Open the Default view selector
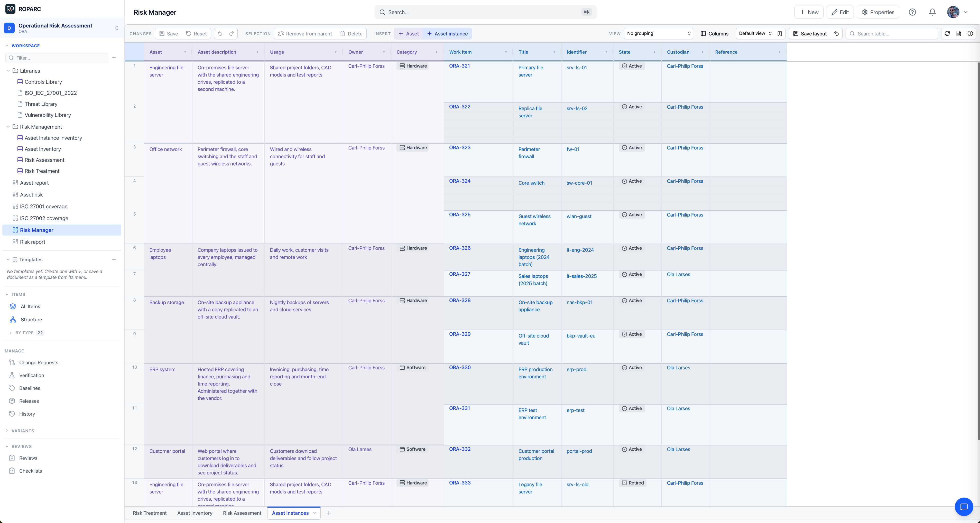 point(755,33)
